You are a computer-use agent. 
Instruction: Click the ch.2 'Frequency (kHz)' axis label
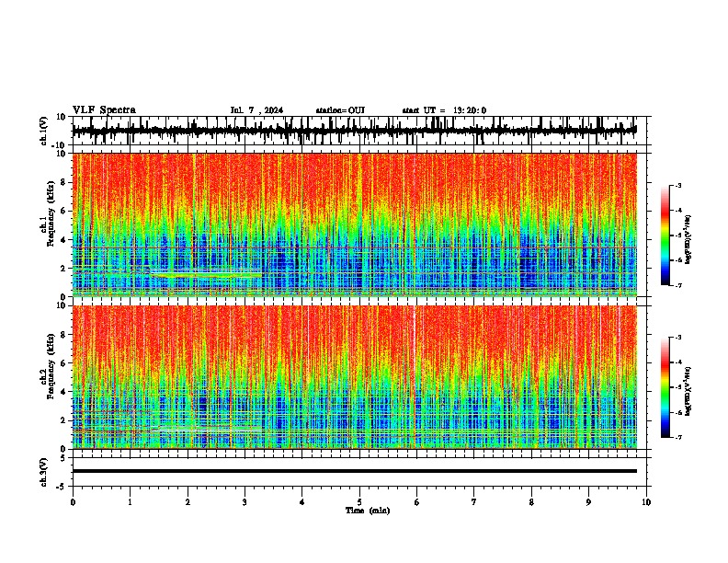(51, 366)
